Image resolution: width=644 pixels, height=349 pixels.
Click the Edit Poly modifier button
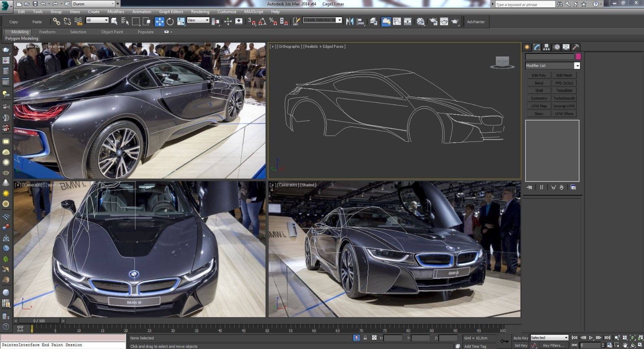(539, 75)
